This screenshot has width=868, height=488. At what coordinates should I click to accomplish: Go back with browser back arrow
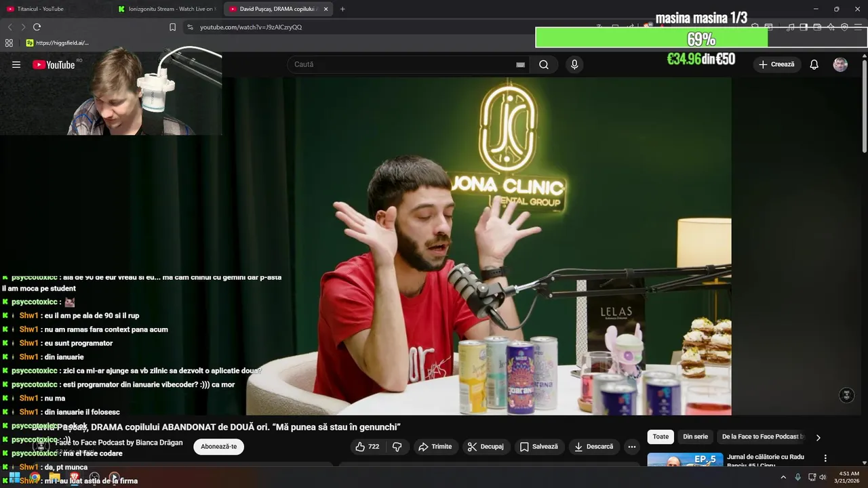coord(9,27)
